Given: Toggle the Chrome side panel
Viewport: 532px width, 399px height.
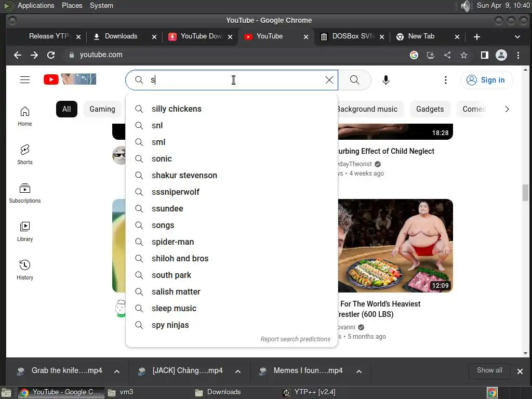Looking at the screenshot, I should coord(485,55).
